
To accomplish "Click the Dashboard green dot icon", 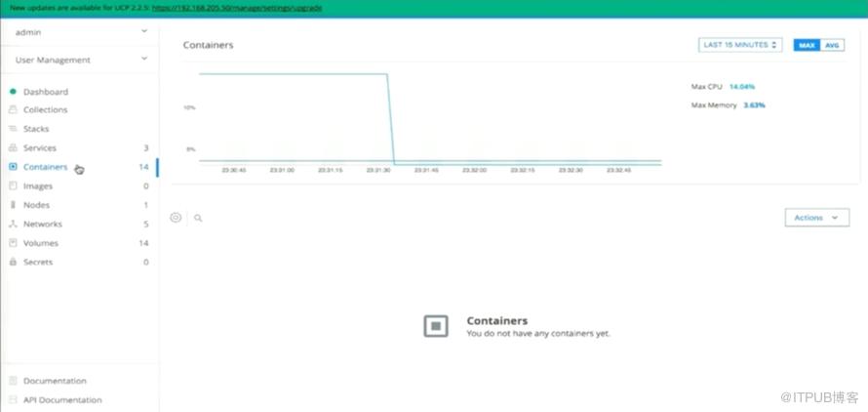I will [x=13, y=92].
